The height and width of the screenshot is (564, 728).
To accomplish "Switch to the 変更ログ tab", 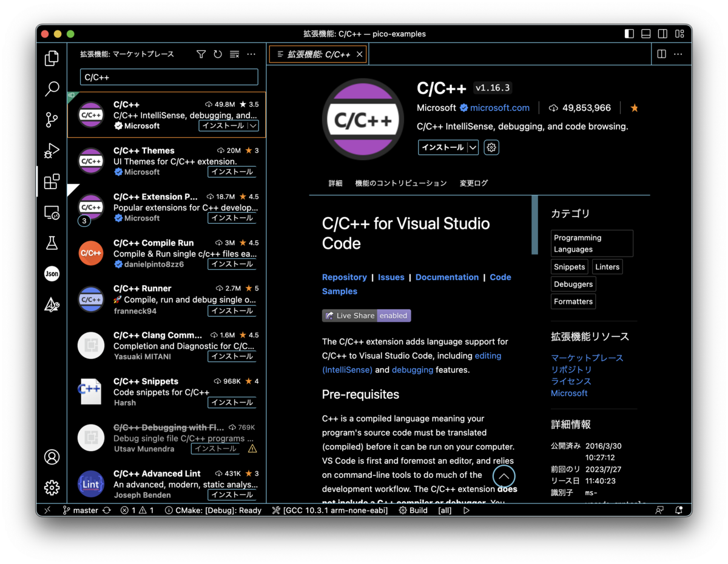I will coord(473,183).
